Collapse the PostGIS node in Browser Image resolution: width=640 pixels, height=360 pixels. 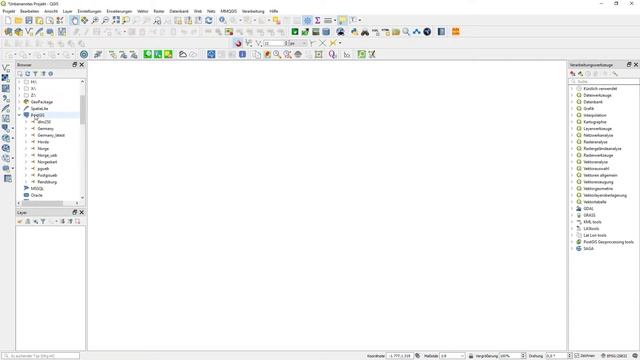pos(19,116)
